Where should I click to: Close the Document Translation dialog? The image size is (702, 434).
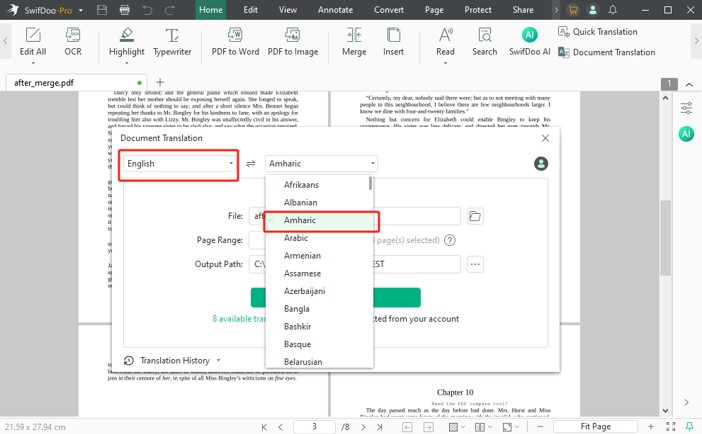pos(545,138)
